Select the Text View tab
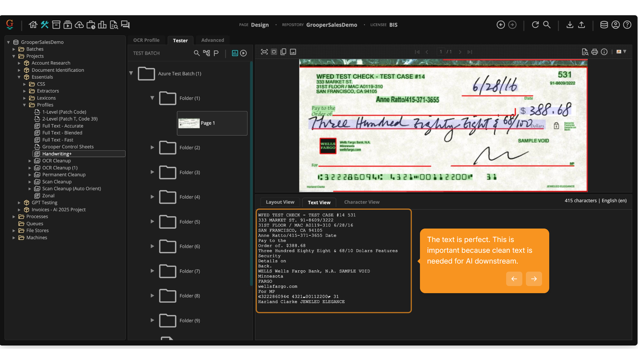The height and width of the screenshot is (364, 638). (x=319, y=203)
